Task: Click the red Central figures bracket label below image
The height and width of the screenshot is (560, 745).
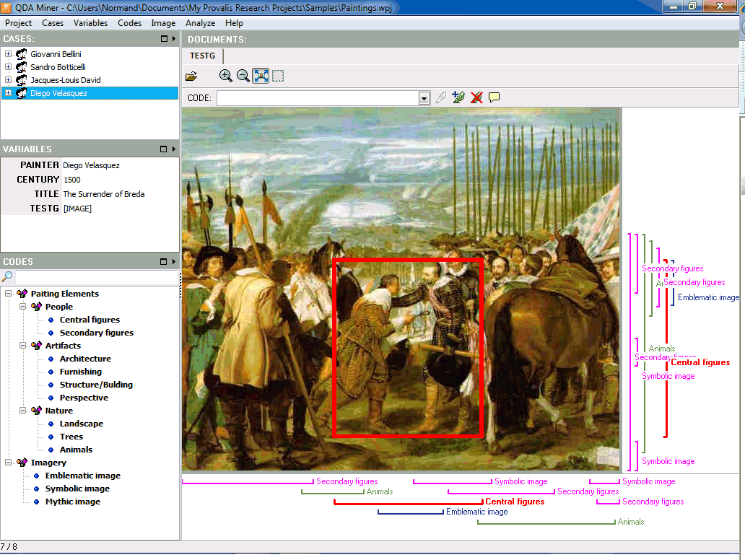Action: (515, 501)
